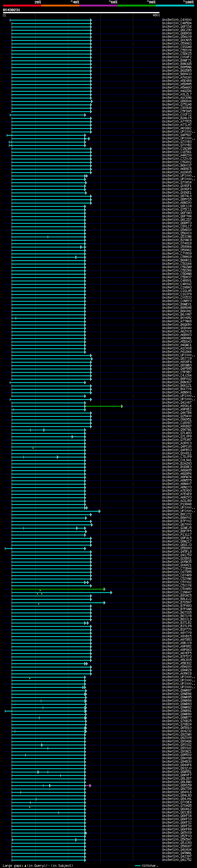Select hit UniRef100_C7DJP9
The image size is (197, 868).
pyautogui.click(x=177, y=457)
